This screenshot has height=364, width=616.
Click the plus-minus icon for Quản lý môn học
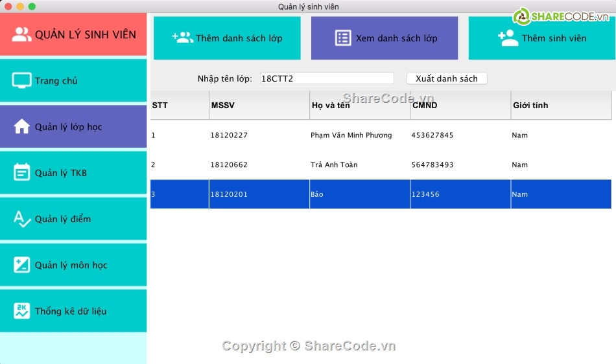[21, 265]
